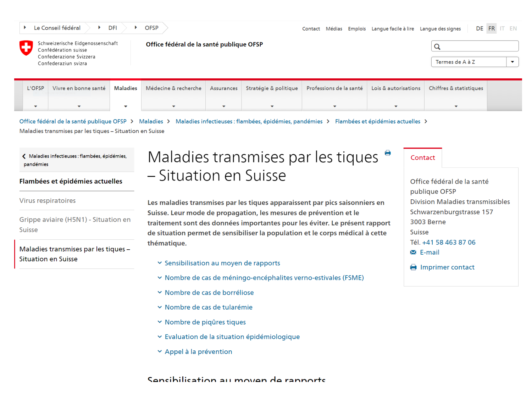The height and width of the screenshot is (399, 532).
Task: Select the Chiffres & statistiques menu item
Action: (x=456, y=88)
